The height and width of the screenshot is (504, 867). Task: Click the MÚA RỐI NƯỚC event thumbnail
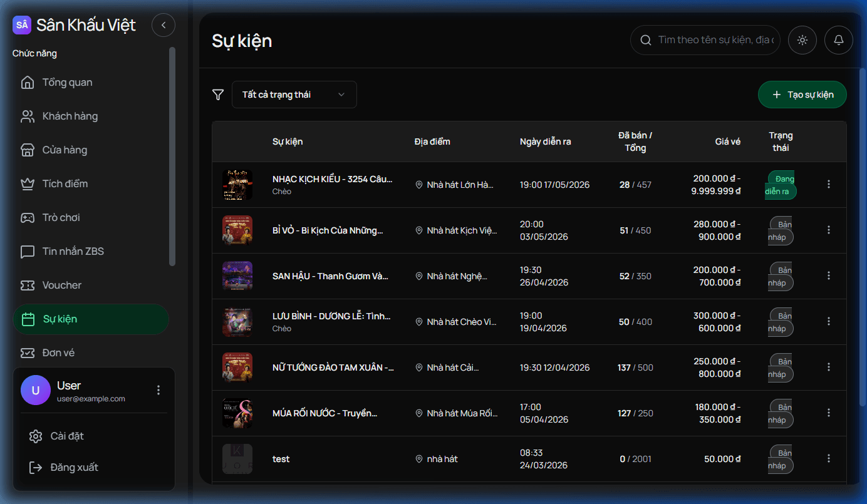coord(237,413)
